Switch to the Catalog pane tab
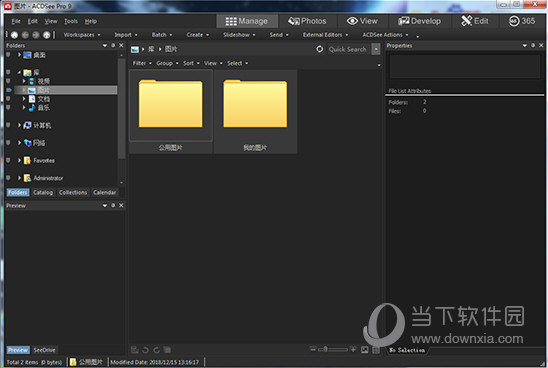The image size is (548, 368). pyautogui.click(x=43, y=193)
